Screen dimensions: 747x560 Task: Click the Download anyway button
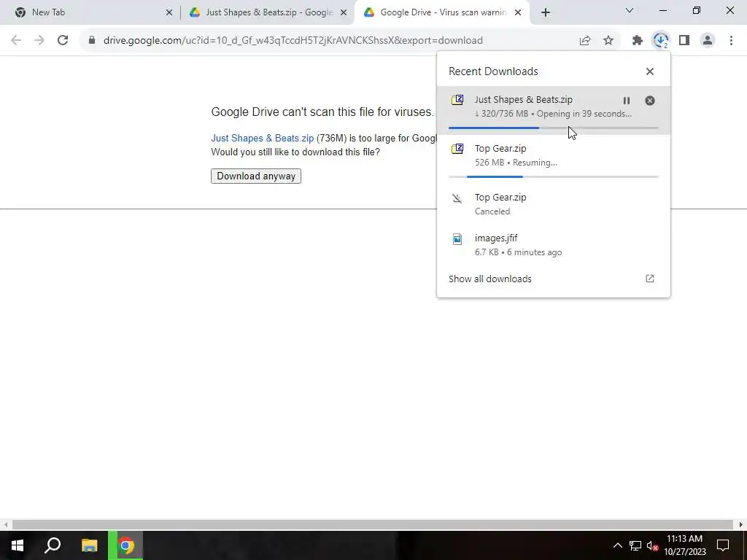256,176
